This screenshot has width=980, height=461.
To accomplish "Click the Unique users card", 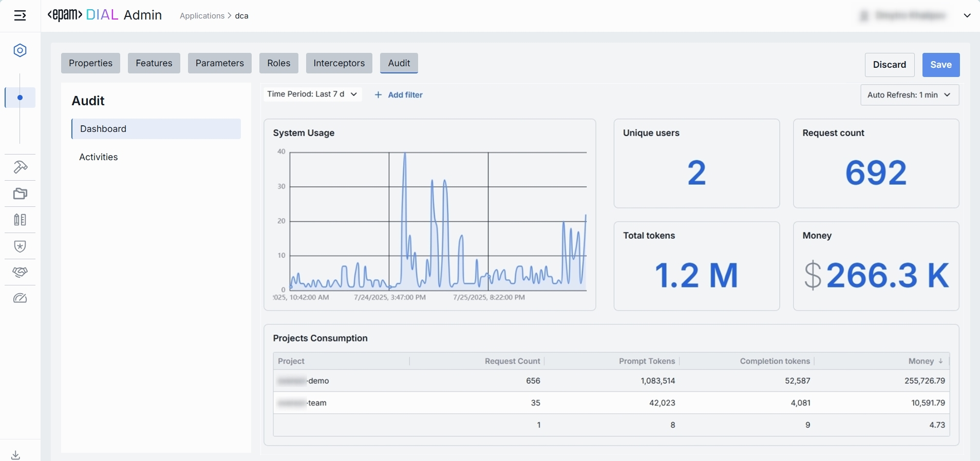I will coord(696,164).
